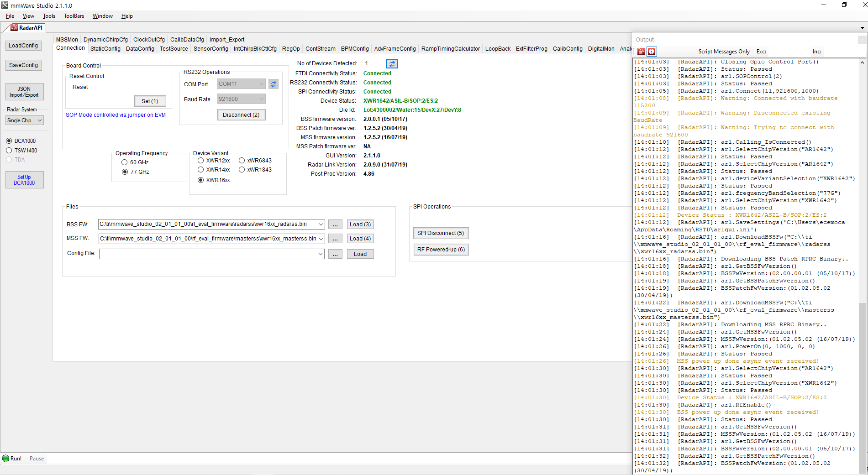Open the COM Port dropdown
The height and width of the screenshot is (475, 868).
coord(241,84)
